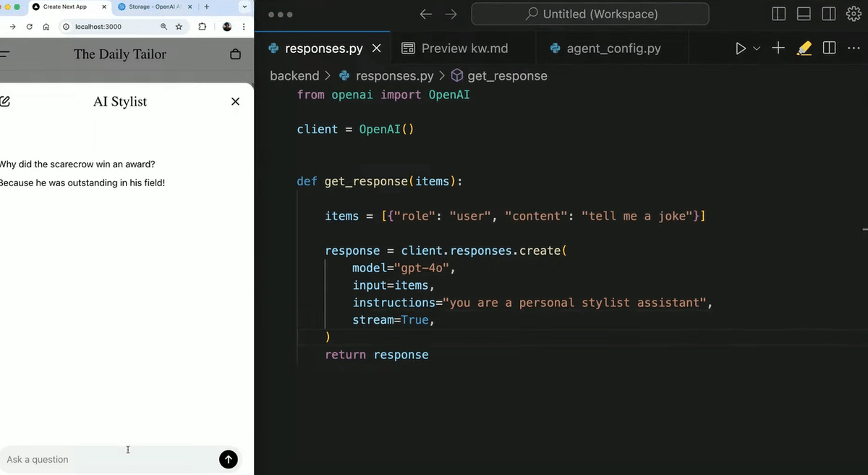The height and width of the screenshot is (475, 868).
Task: Split the editor using the split-editor icon
Action: [828, 49]
